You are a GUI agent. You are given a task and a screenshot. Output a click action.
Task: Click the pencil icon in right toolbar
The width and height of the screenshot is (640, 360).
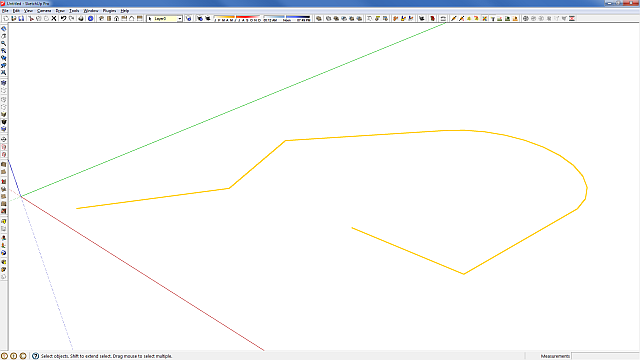click(453, 18)
